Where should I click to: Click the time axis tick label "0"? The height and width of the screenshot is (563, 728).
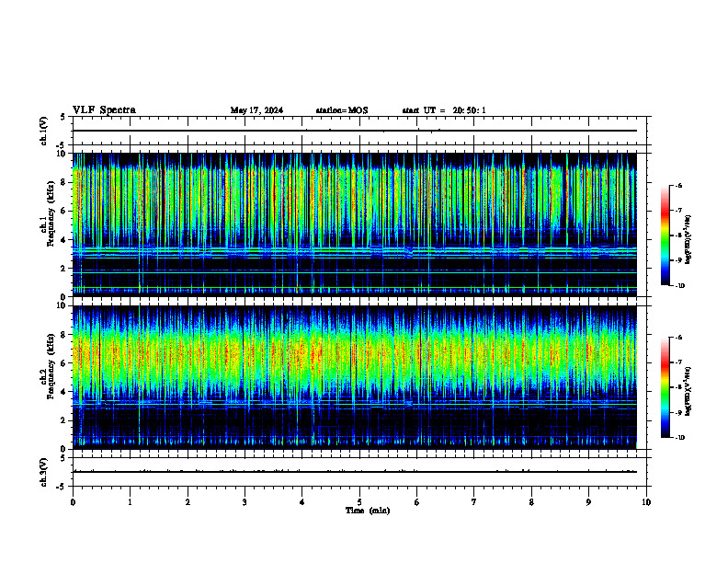point(73,502)
